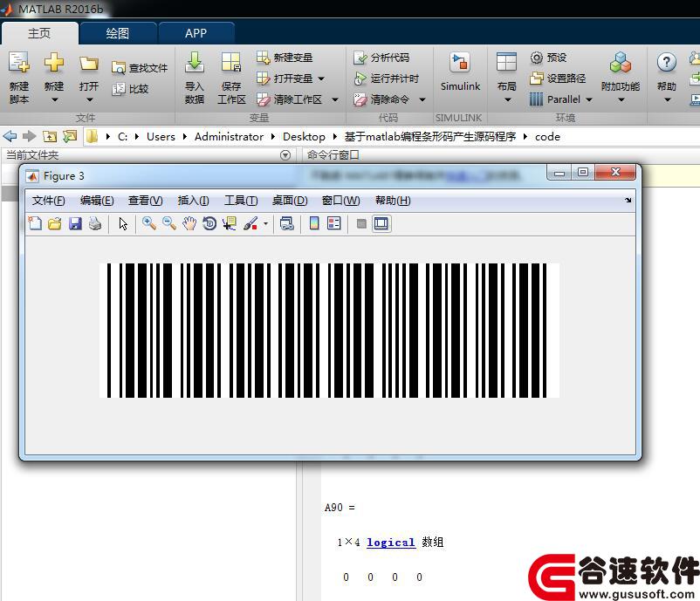Switch to the Plots (绘图) tab

[118, 33]
